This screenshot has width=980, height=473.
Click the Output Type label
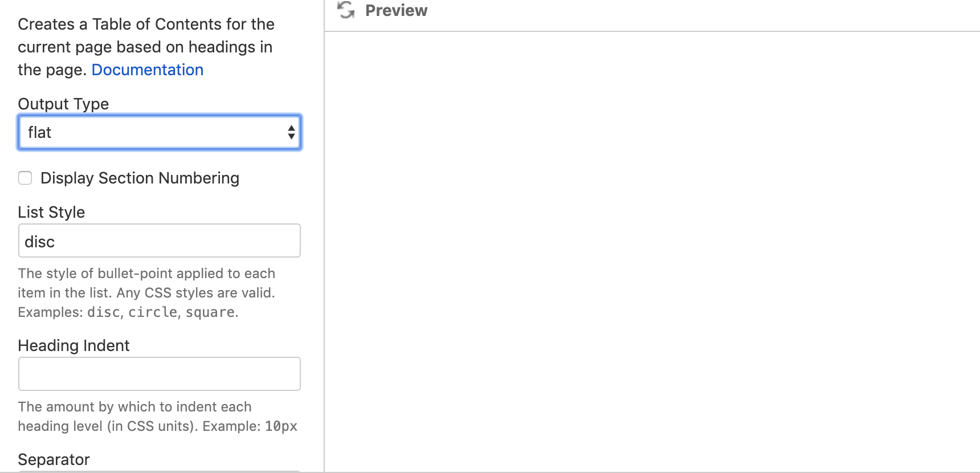pos(63,104)
